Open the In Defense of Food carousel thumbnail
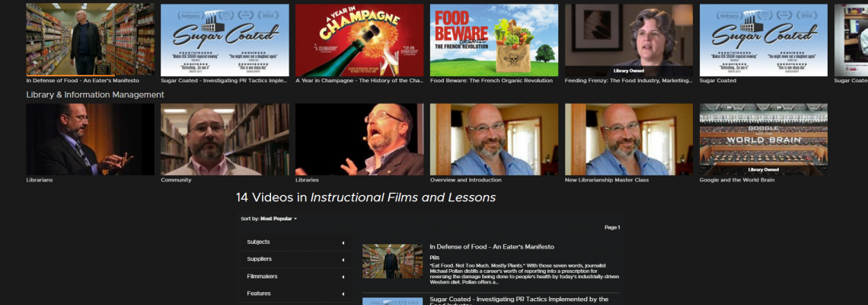868x305 pixels. [91, 40]
